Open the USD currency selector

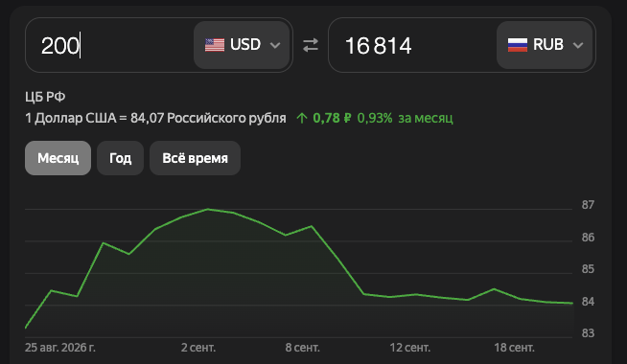click(x=242, y=45)
